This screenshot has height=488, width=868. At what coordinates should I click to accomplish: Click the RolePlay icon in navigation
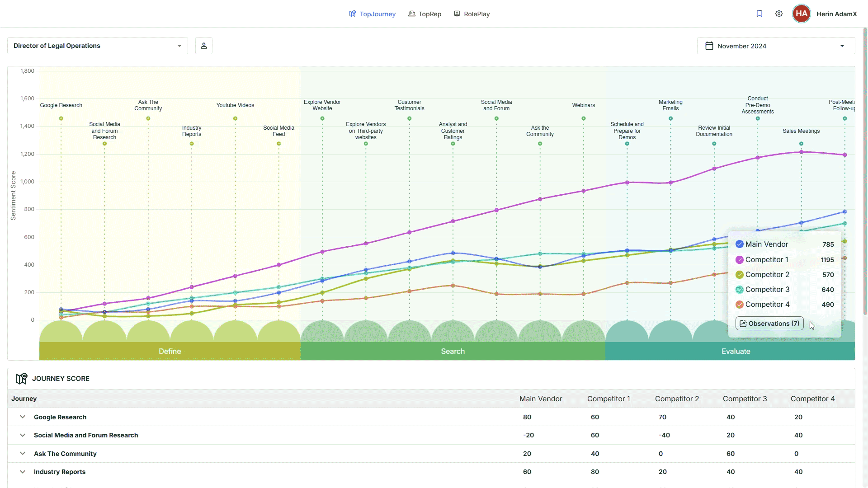(x=457, y=14)
